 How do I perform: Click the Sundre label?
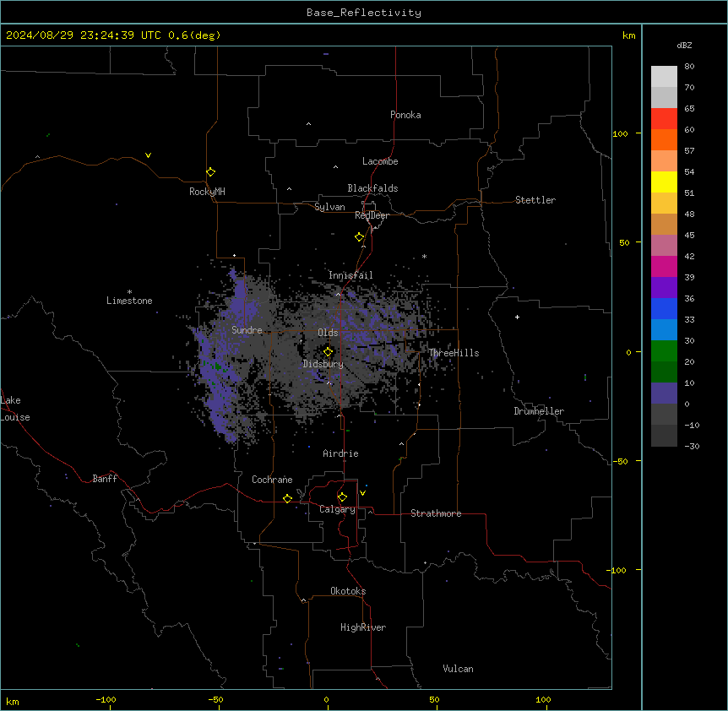point(247,330)
